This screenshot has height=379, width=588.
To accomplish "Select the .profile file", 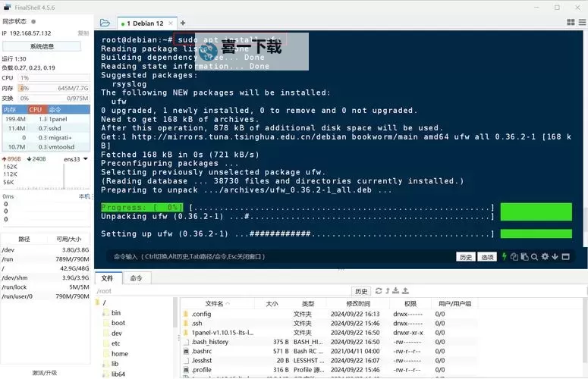I will 329,370.
